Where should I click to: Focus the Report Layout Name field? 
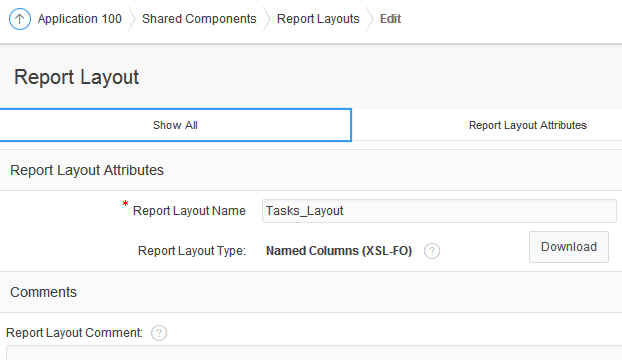pyautogui.click(x=439, y=211)
